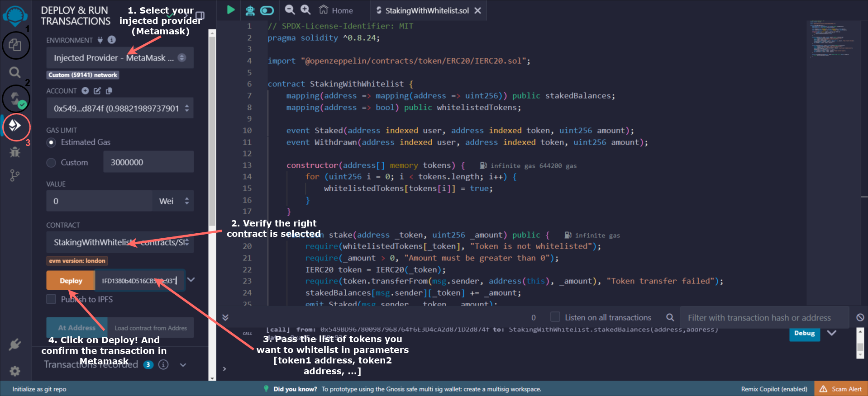
Task: Select the StakingWithWhitelist.sol editor tab
Action: tap(426, 10)
